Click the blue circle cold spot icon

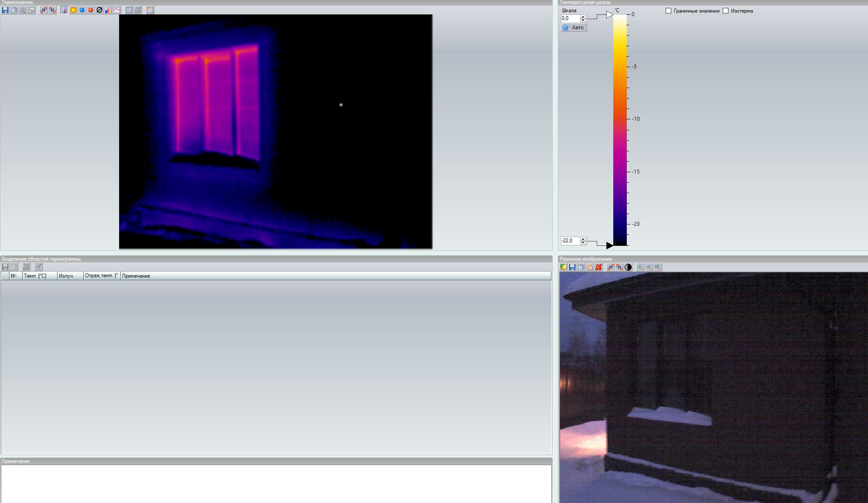(82, 10)
